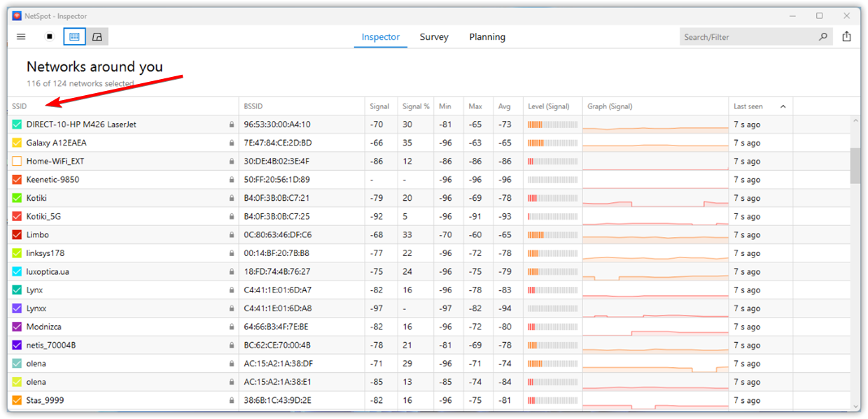Click the lock icon next to linksys178
Viewport: 868px width, 419px height.
(x=231, y=253)
